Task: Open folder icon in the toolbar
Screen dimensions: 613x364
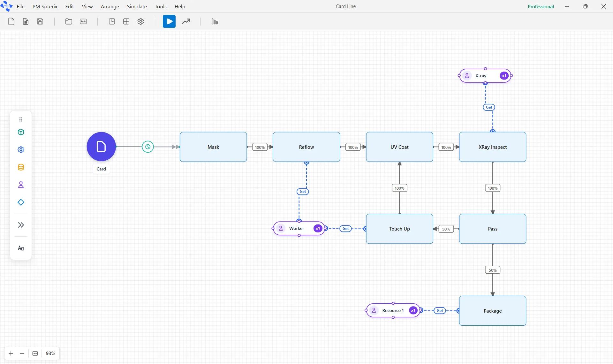Action: point(69,21)
